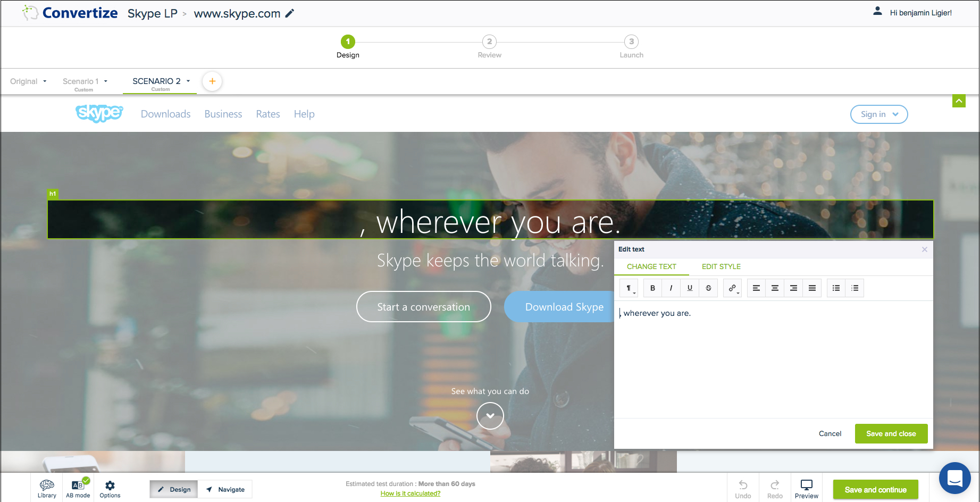Toggle underline formatting
Image resolution: width=980 pixels, height=502 pixels.
click(x=690, y=288)
